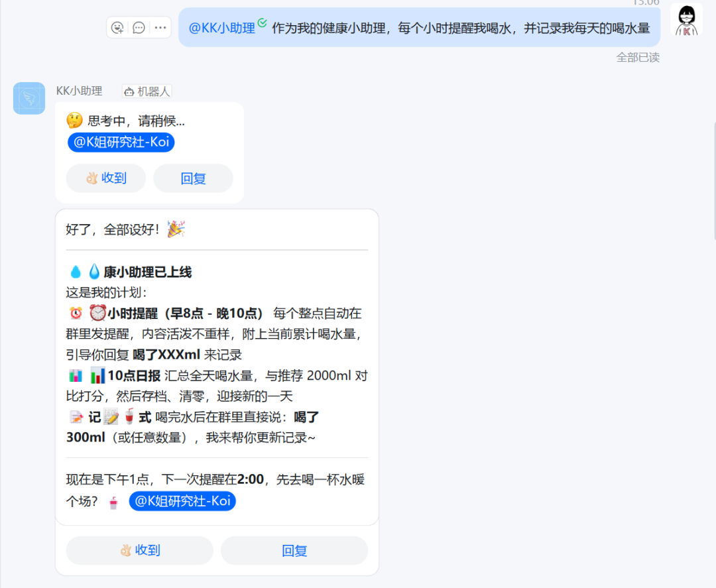Screen dimensions: 716x588
Task: Click the KK小助理 sender name label
Action: (81, 91)
